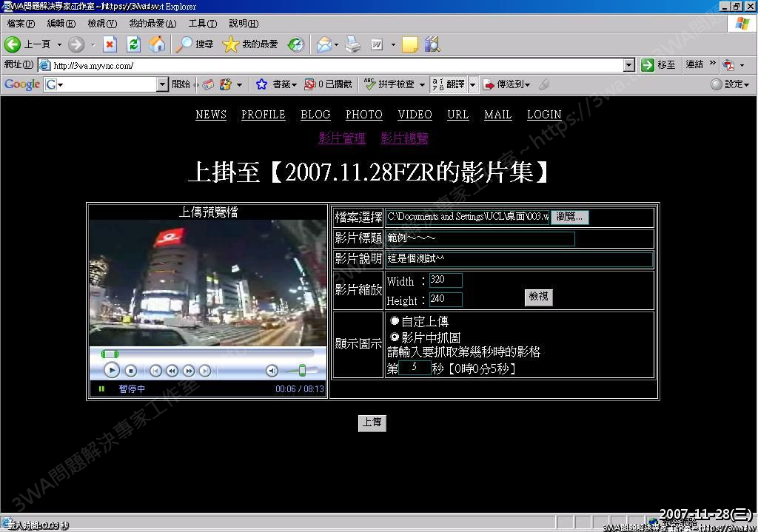758x532 pixels.
Task: Mute the media player sound
Action: point(272,371)
